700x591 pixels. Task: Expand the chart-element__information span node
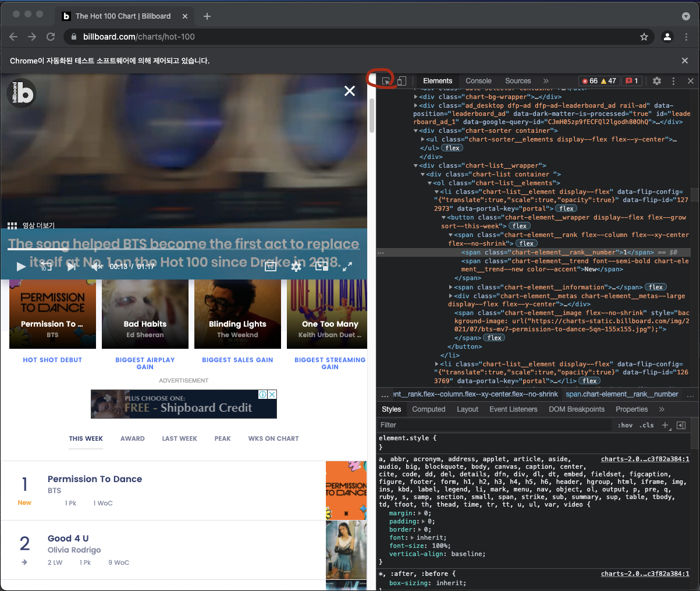450,287
